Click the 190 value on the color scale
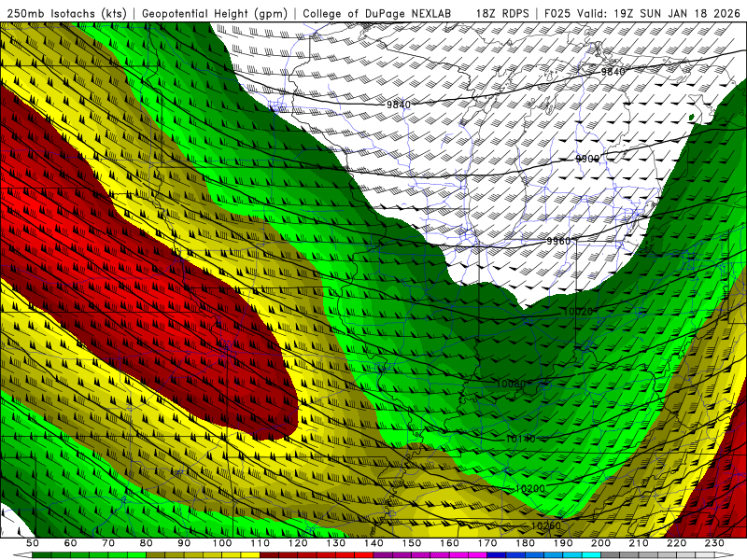747x560 pixels. (x=563, y=543)
